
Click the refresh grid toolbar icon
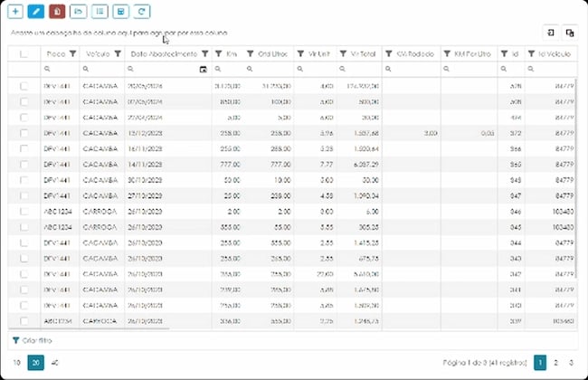point(141,11)
